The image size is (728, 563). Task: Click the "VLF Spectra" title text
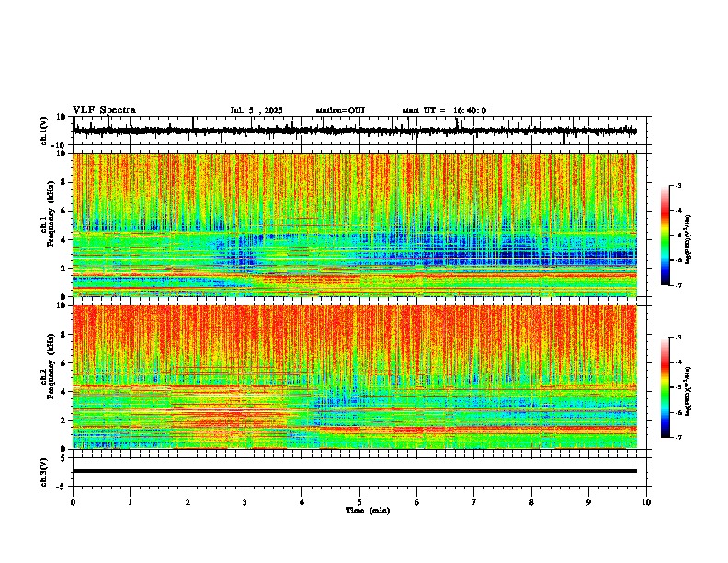(104, 110)
